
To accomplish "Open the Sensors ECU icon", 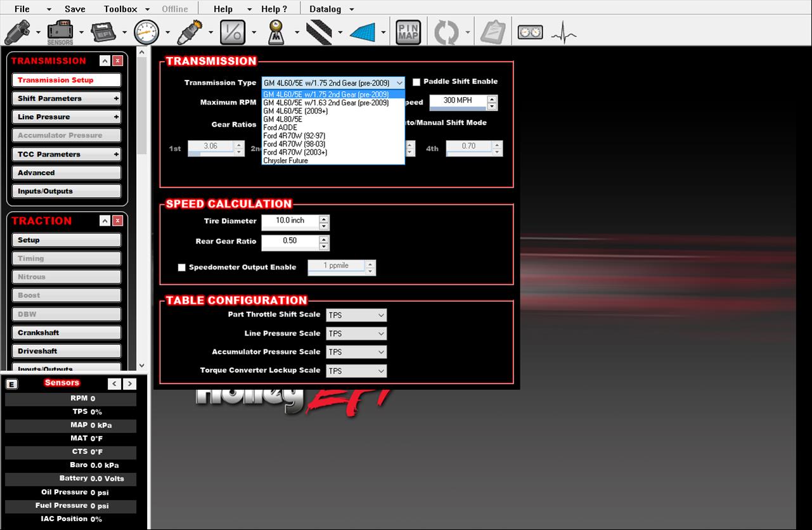I will click(61, 32).
